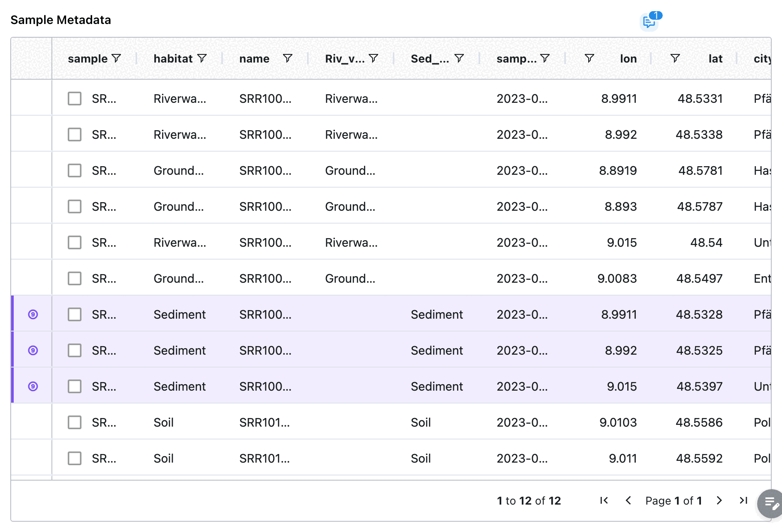Click lat value 48.5325

pos(699,350)
